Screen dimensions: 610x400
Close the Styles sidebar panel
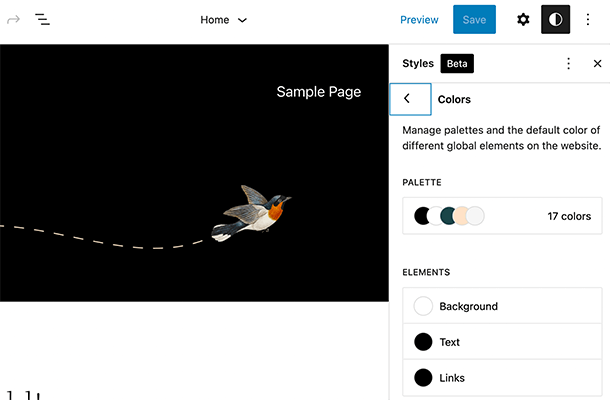[597, 63]
